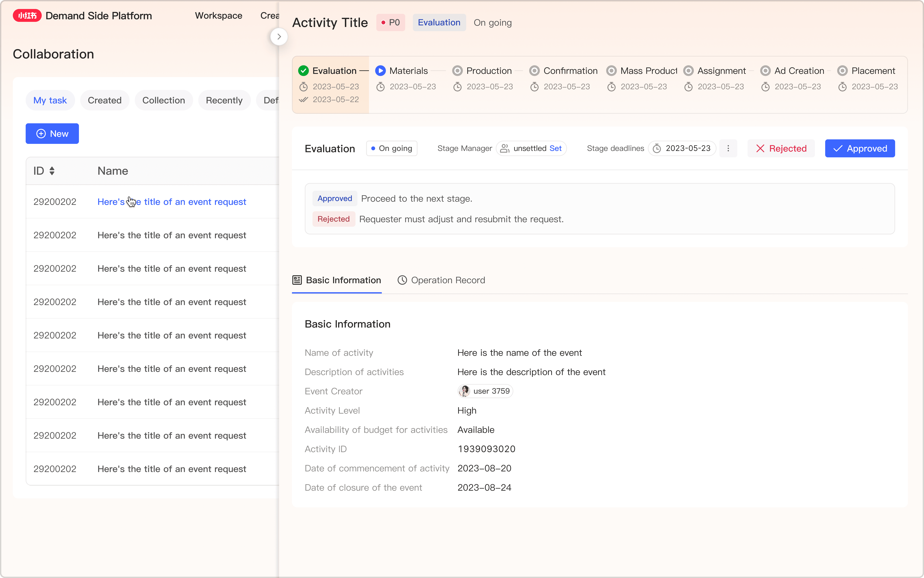Click the green check icon on Evaluation stage
Image resolution: width=924 pixels, height=578 pixels.
click(x=304, y=71)
